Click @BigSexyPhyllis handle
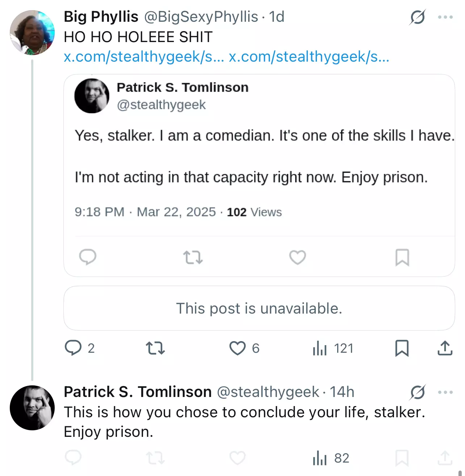 [201, 17]
